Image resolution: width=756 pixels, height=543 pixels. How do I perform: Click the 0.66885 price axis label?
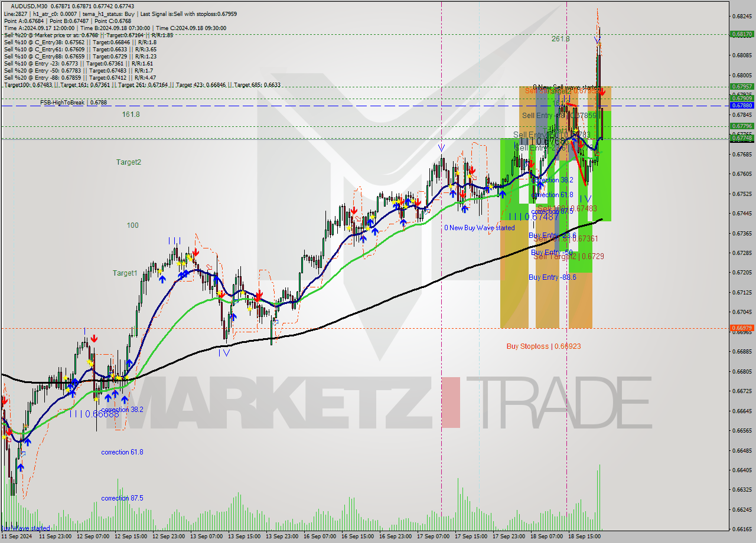click(742, 352)
